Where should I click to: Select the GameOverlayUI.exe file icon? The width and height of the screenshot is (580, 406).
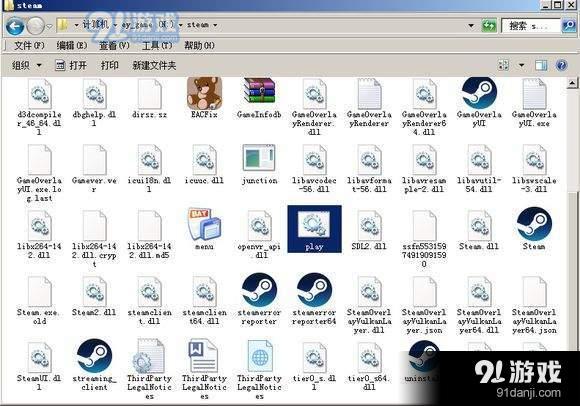[x=534, y=94]
